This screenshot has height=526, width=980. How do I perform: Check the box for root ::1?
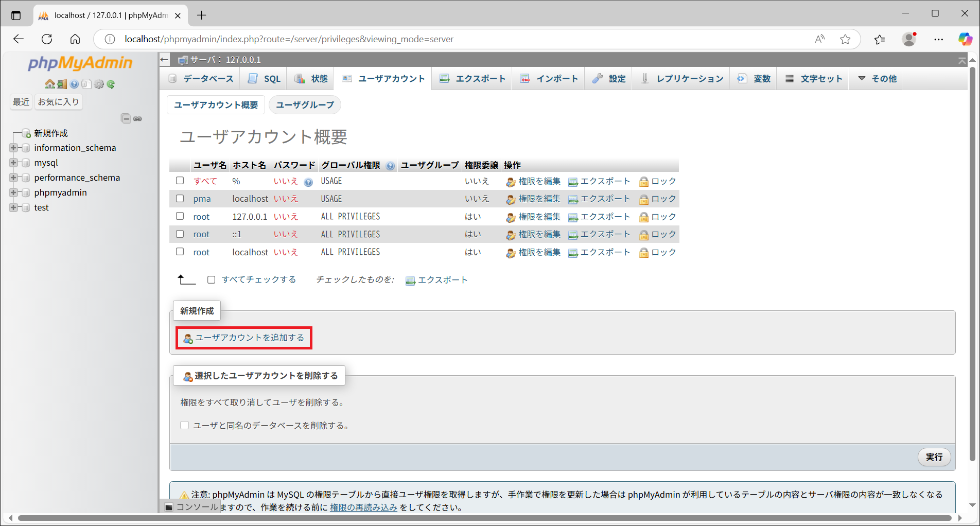(x=180, y=234)
